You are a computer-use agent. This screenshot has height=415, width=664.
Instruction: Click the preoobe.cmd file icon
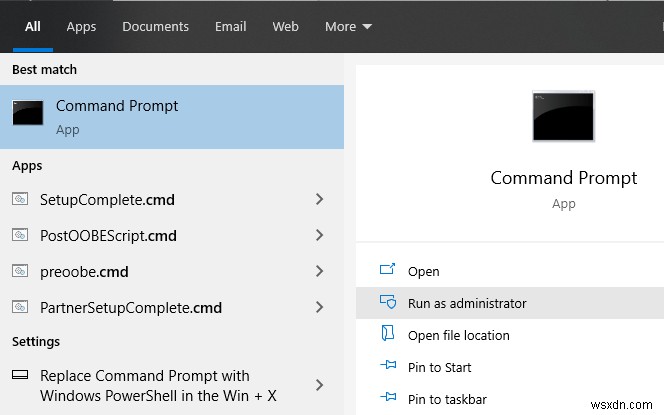20,271
